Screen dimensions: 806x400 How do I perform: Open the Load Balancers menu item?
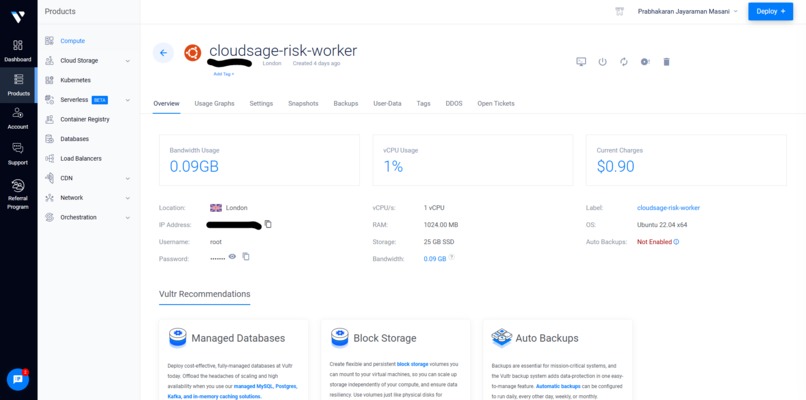pyautogui.click(x=81, y=158)
